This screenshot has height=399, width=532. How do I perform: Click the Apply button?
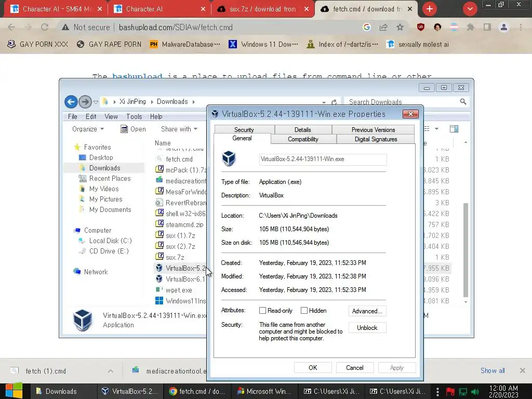click(x=396, y=368)
